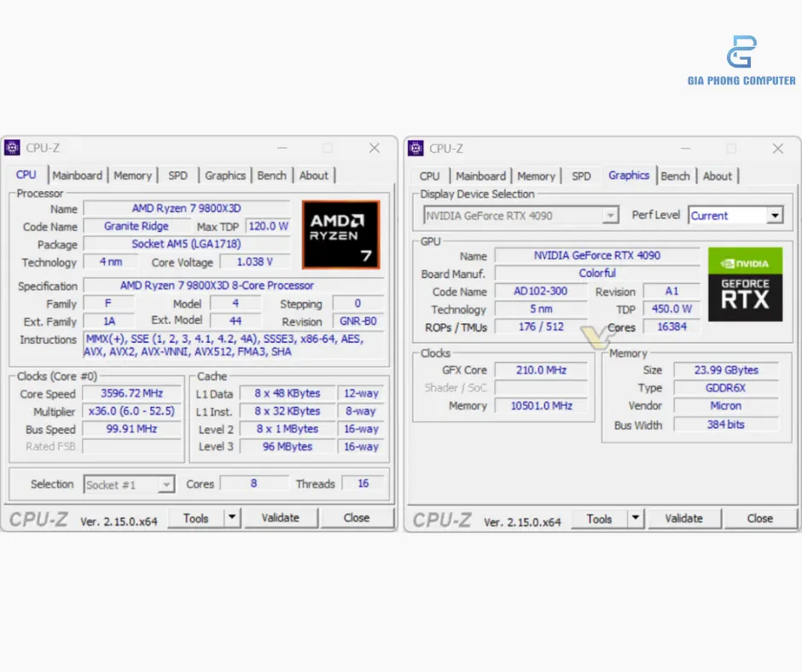Click the NVIDIA GeForce RTX logo

click(x=745, y=284)
